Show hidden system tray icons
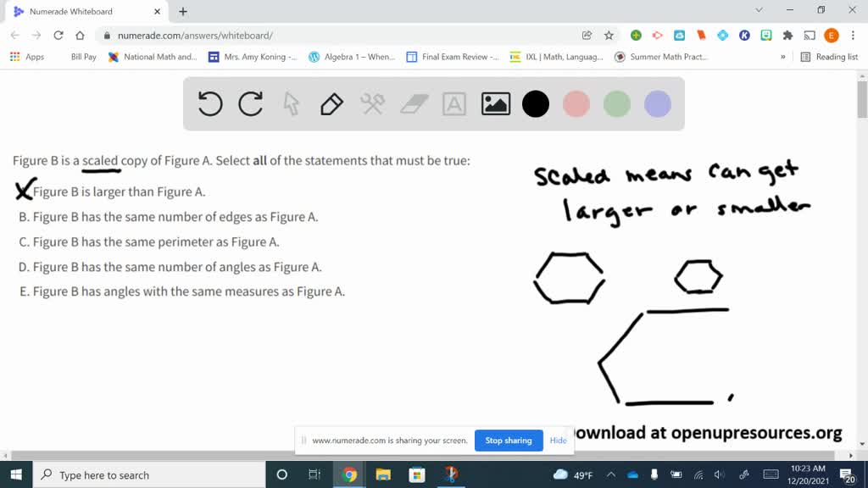 (x=610, y=474)
